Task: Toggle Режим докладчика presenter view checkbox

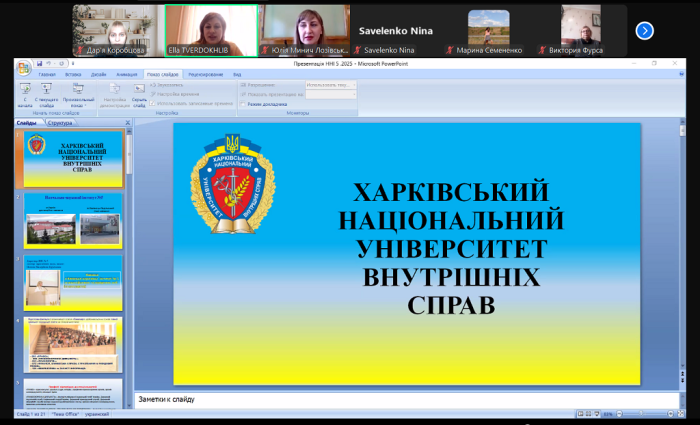Action: 243,104
